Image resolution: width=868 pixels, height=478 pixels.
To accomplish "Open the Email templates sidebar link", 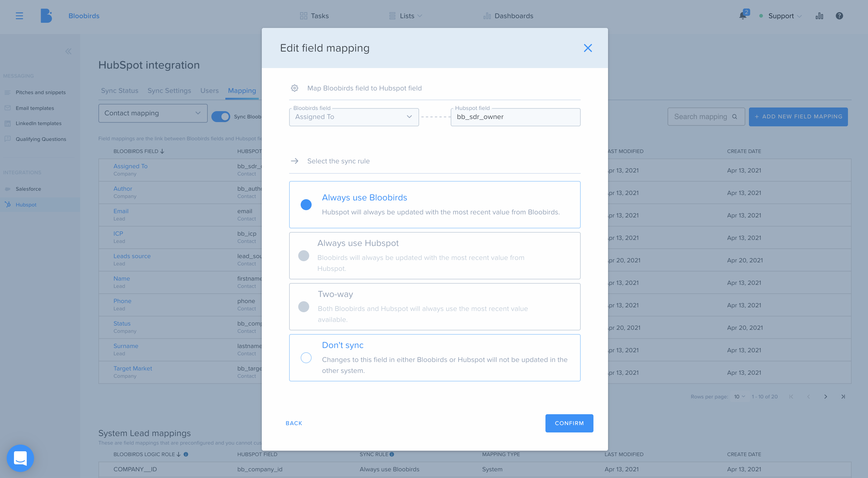I will click(35, 108).
